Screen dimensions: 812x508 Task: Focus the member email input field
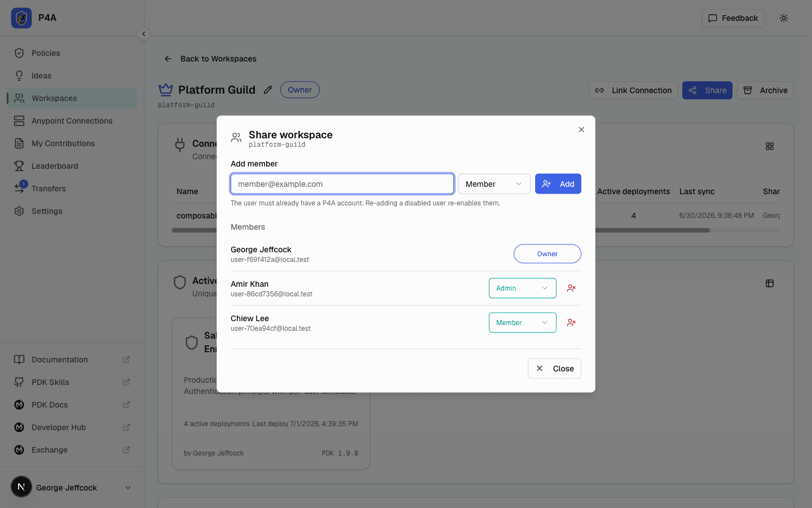coord(342,184)
